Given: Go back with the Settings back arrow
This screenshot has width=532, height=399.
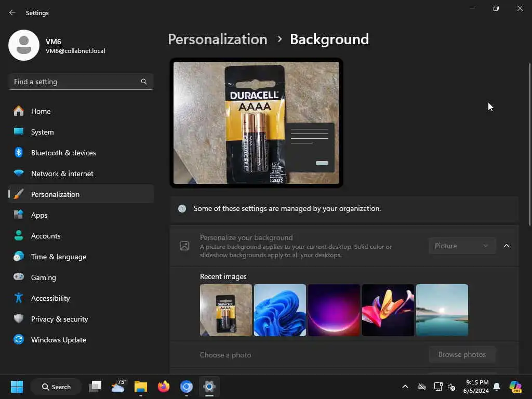Looking at the screenshot, I should pos(12,12).
